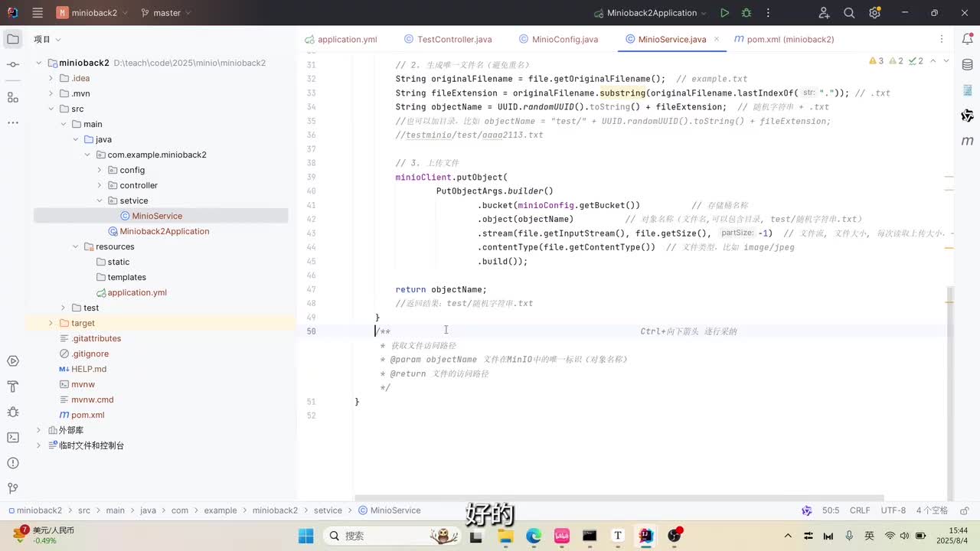The width and height of the screenshot is (980, 551).
Task: Expand the .mvn folder
Action: (x=51, y=93)
